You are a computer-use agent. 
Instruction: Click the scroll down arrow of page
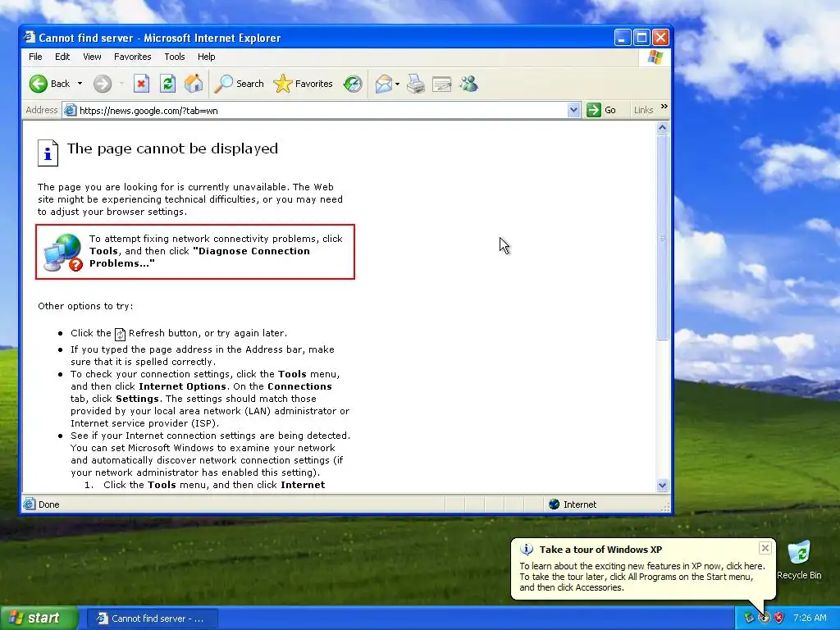pos(662,486)
